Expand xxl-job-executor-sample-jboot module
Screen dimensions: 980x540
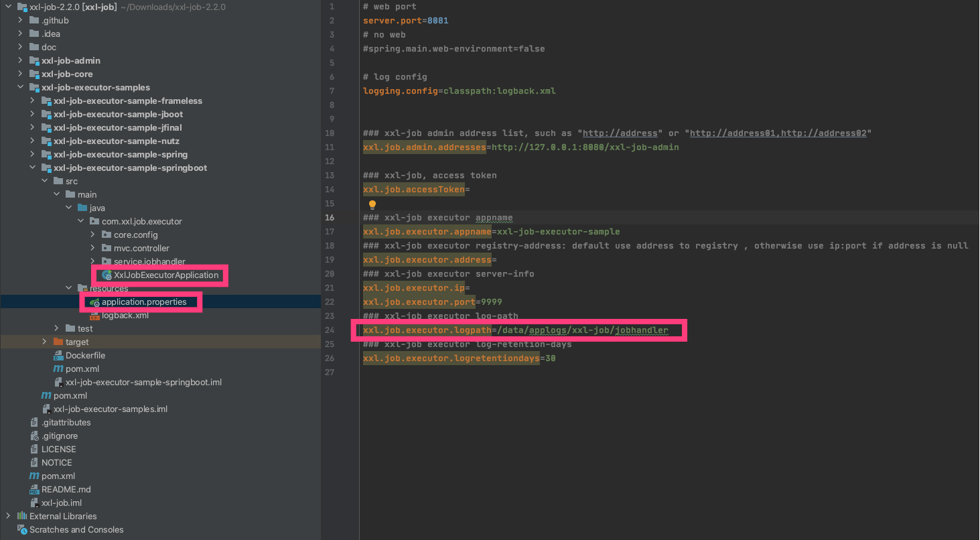coord(32,115)
